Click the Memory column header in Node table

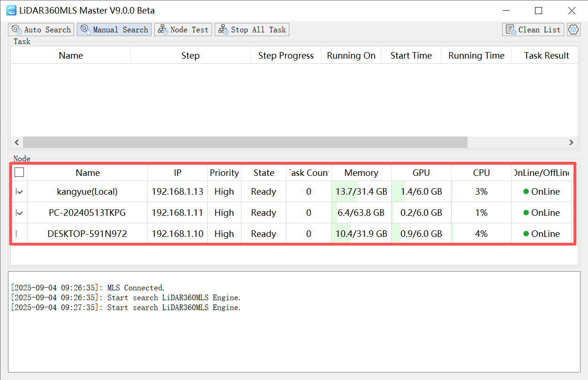361,173
